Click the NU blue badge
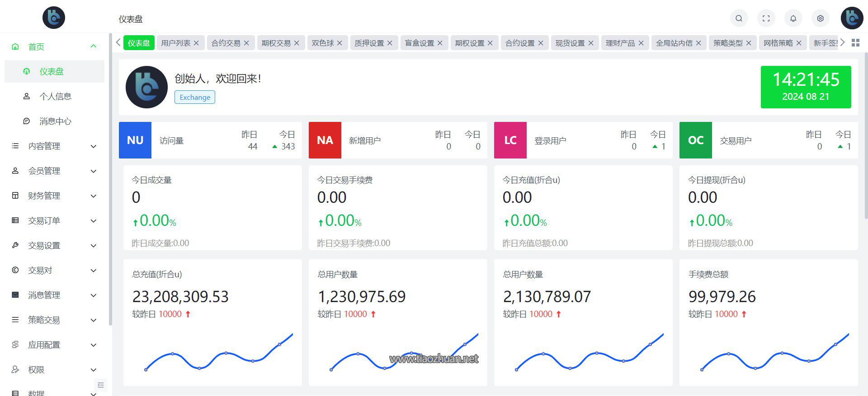Image resolution: width=868 pixels, height=396 pixels. 135,140
